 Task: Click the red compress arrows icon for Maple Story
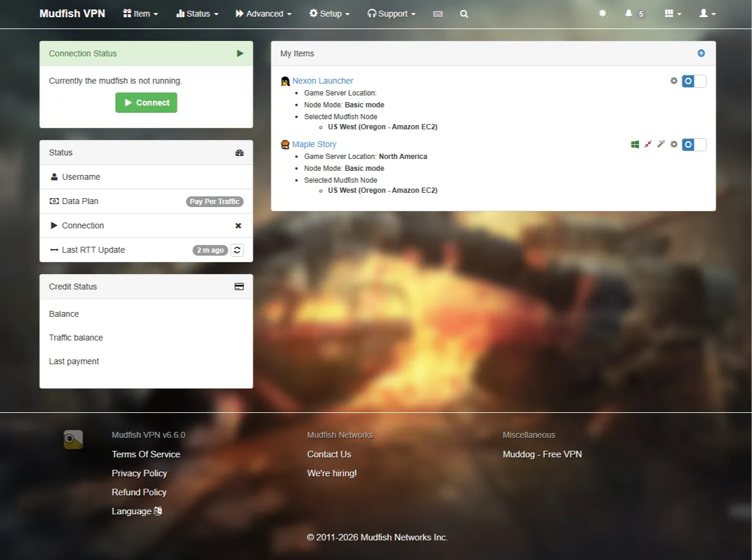click(x=648, y=144)
